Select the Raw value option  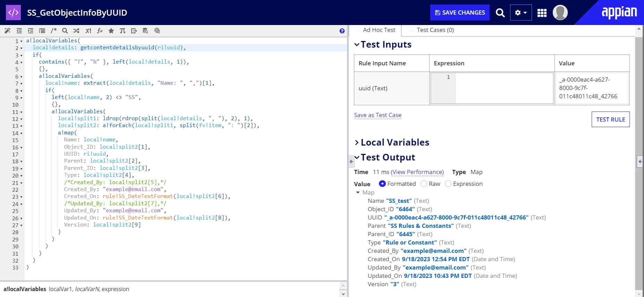coord(424,184)
